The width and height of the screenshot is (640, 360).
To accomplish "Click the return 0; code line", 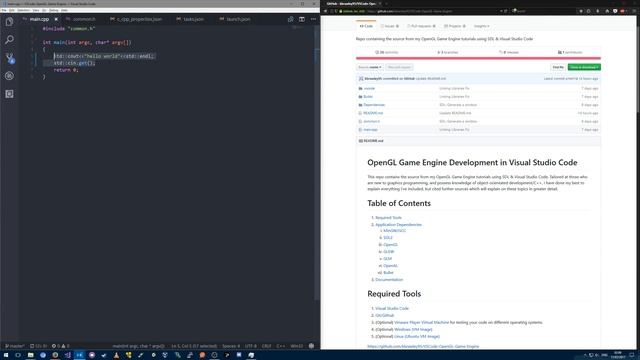I will click(x=66, y=70).
